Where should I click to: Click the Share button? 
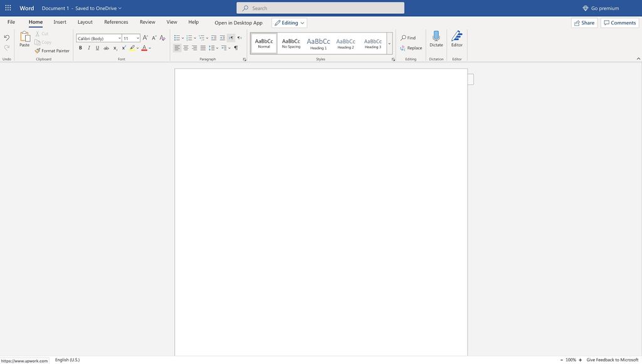tap(585, 22)
